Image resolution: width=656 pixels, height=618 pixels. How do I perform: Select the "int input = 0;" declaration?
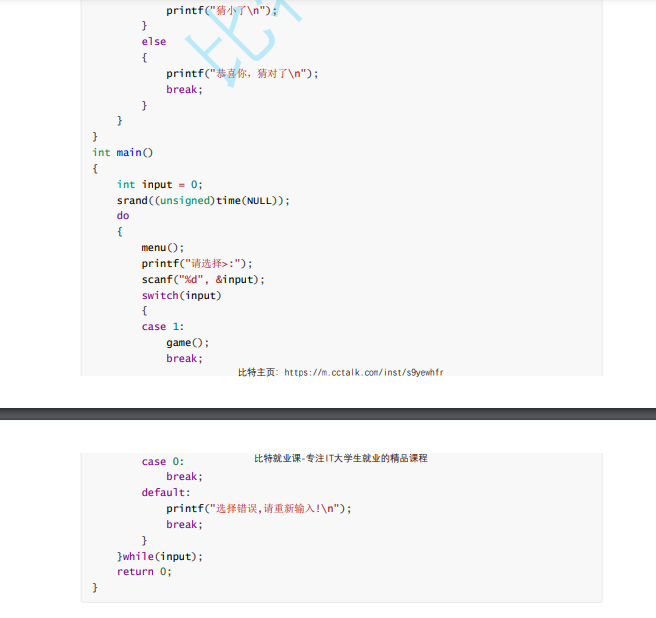(159, 184)
